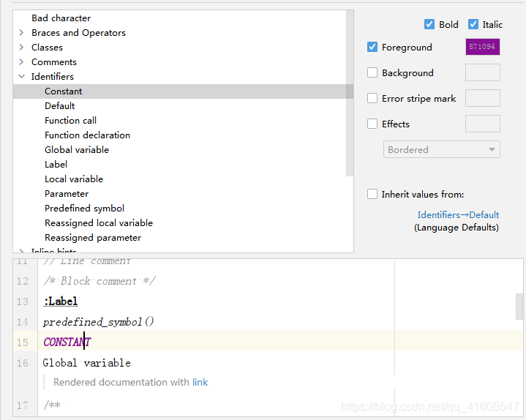Screen dimensions: 526x420
Task: Enable the Background checkbox
Action: (372, 72)
